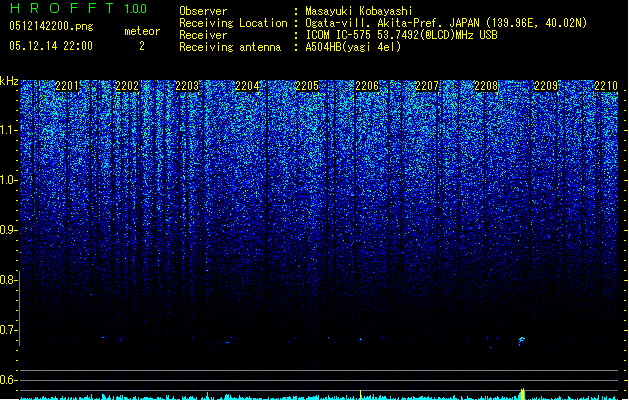Select the ICOM IC-575 receiver details
This screenshot has height=400, width=629.
pyautogui.click(x=402, y=35)
